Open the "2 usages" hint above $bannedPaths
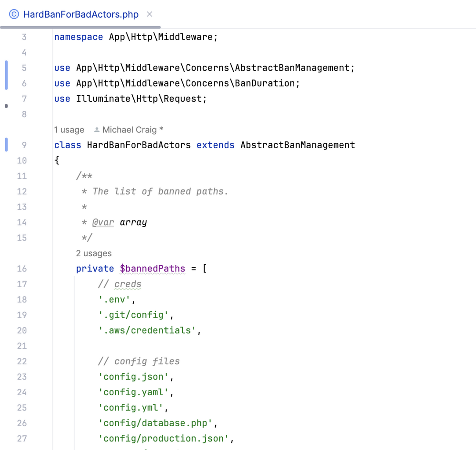 94,253
